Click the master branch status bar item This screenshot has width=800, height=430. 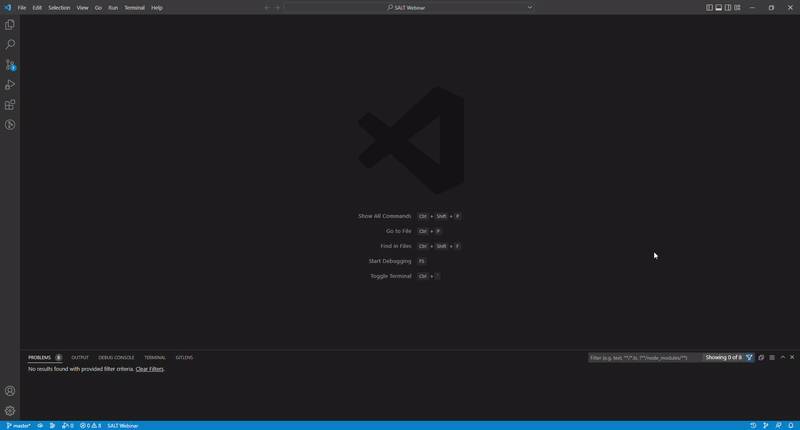18,425
